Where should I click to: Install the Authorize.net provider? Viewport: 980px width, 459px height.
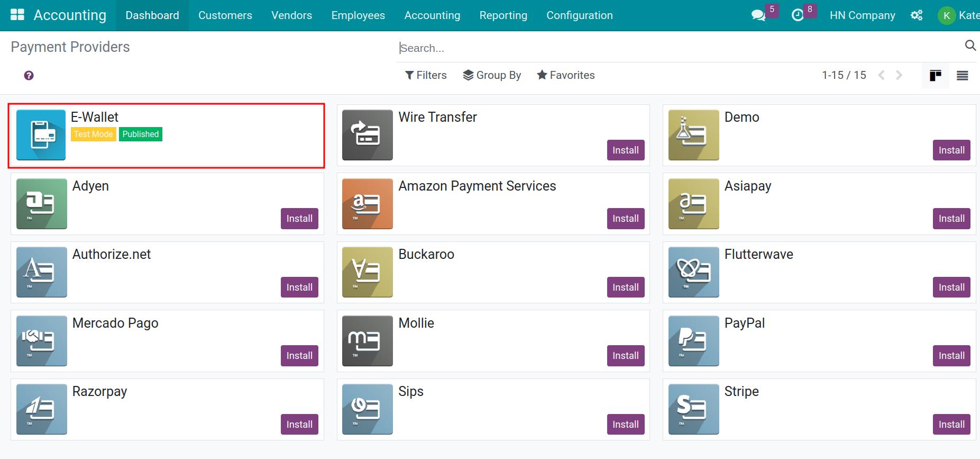pos(299,287)
